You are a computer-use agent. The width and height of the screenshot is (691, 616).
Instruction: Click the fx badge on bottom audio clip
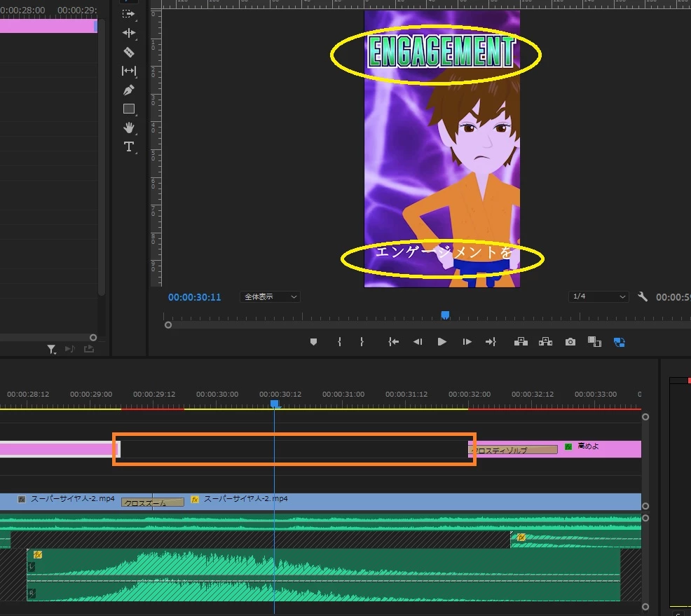38,555
